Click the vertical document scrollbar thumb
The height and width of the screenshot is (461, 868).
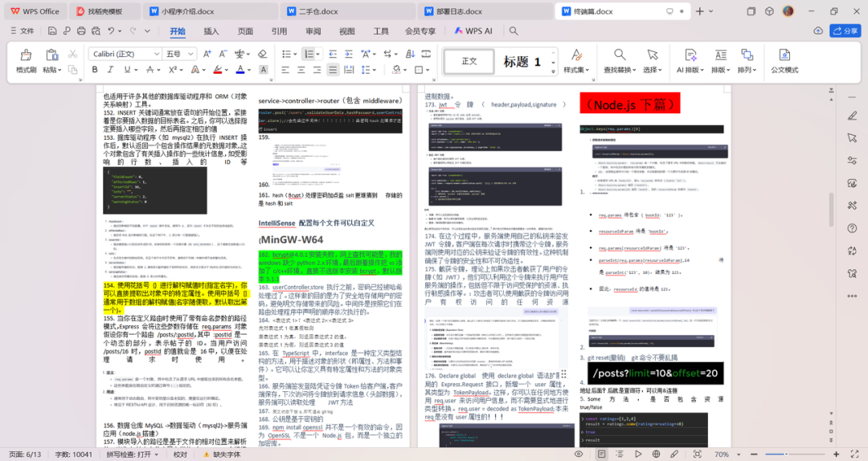[x=831, y=209]
